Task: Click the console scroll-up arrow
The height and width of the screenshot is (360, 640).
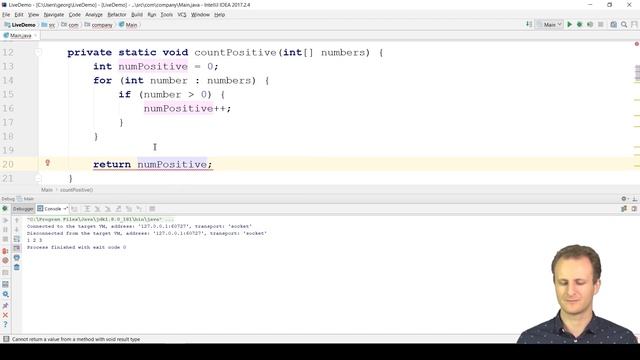Action: [x=17, y=220]
